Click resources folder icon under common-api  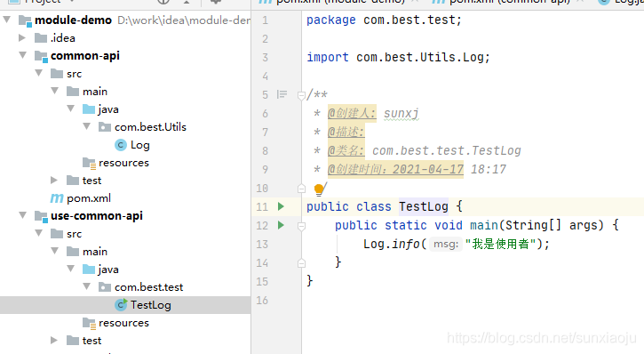(x=89, y=163)
